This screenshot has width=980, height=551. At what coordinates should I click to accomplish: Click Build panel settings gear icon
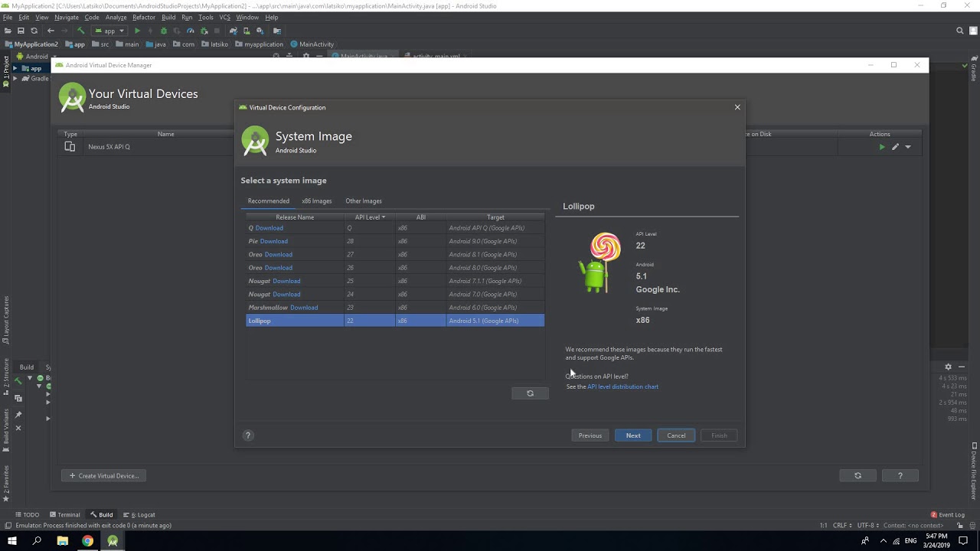(x=948, y=367)
